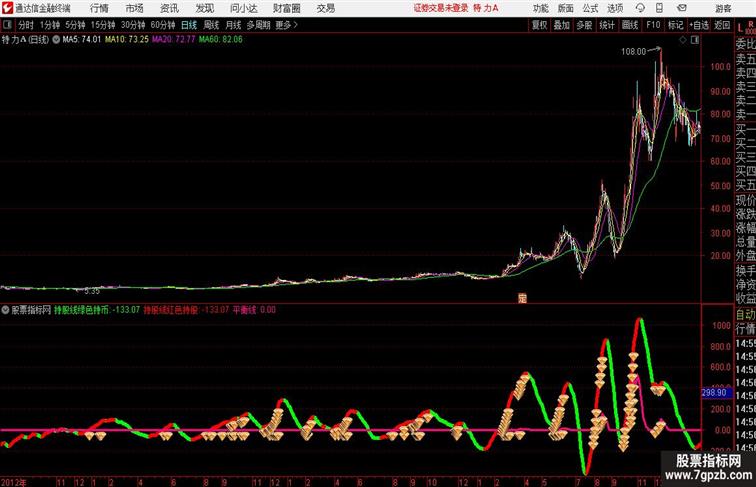Toggle the right info panel icon
Image resolution: width=756 pixels, height=487 pixels.
coord(695,40)
